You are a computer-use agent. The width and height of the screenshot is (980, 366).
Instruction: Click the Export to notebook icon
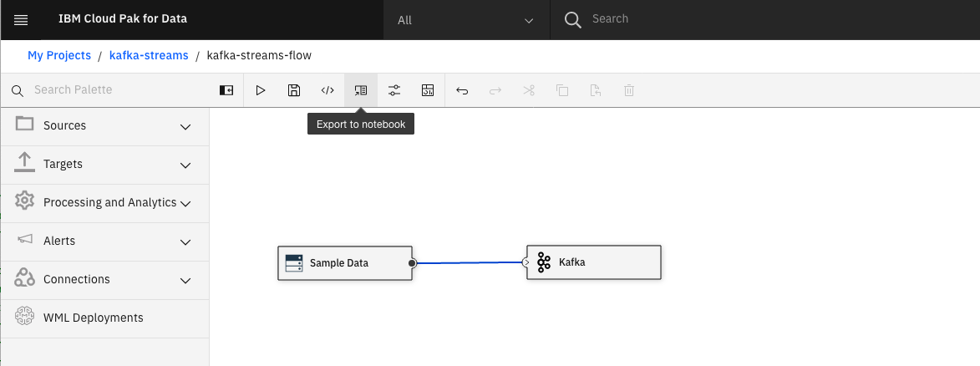[x=361, y=91]
